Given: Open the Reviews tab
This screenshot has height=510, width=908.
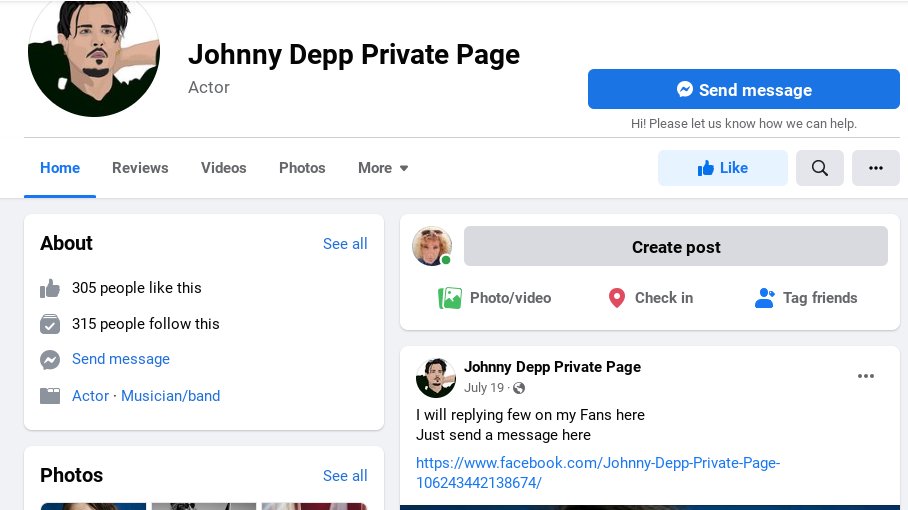Looking at the screenshot, I should click(x=140, y=168).
